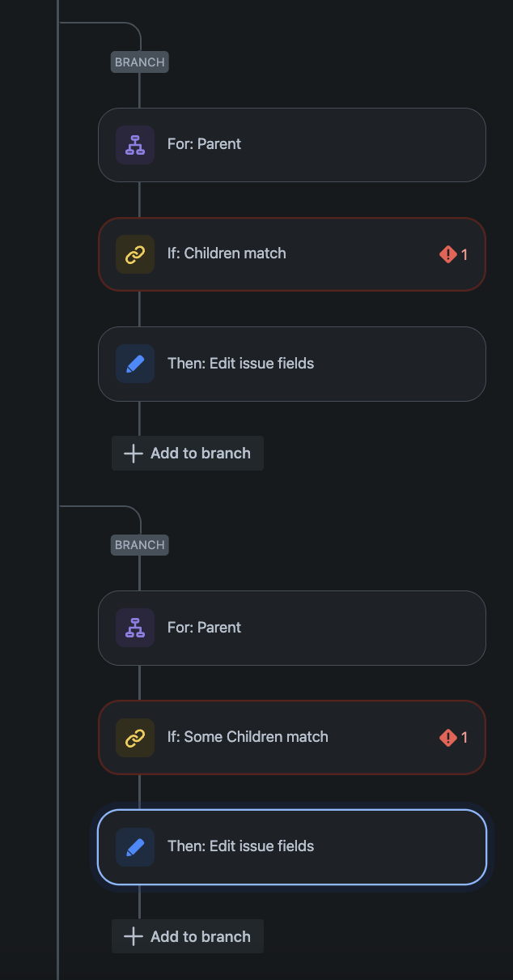This screenshot has width=513, height=980.
Task: Open the second For: Parent branch step
Action: (x=291, y=628)
